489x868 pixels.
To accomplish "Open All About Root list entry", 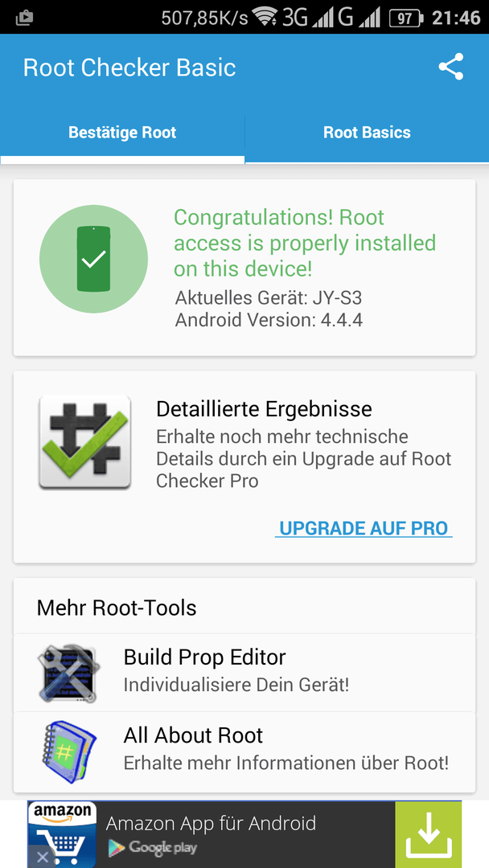I will tap(244, 751).
